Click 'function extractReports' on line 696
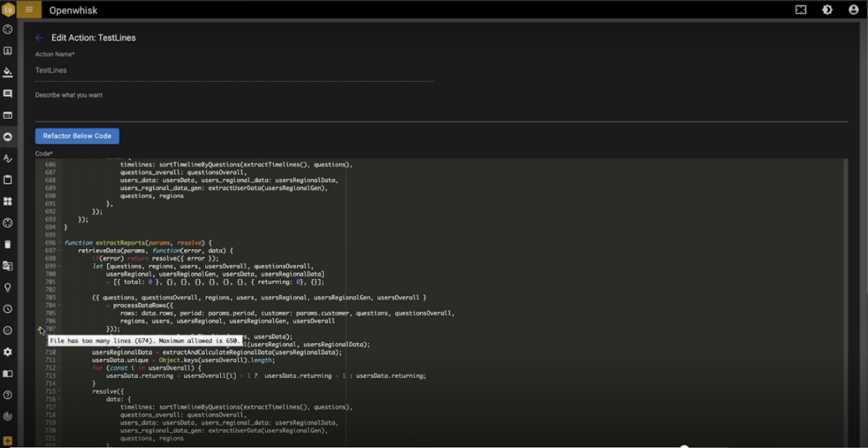Screen dimensions: 868x448 tap(103, 243)
